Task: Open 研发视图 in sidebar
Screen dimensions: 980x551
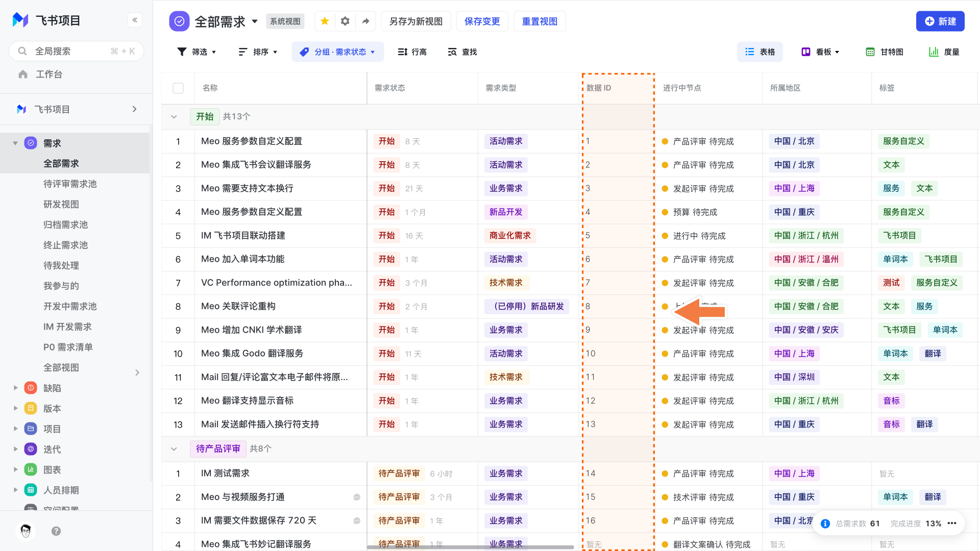Action: click(61, 205)
